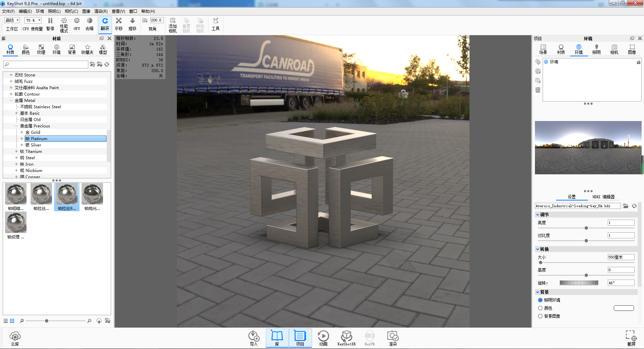Screen dimensions: 644x349
Task: Open the Workspace startup dropdown
Action: 12,20
